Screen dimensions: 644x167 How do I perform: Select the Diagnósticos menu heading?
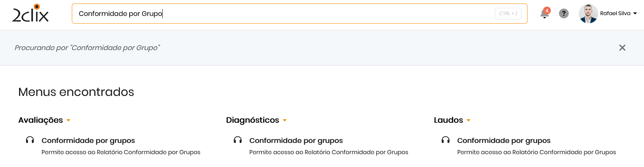(252, 120)
